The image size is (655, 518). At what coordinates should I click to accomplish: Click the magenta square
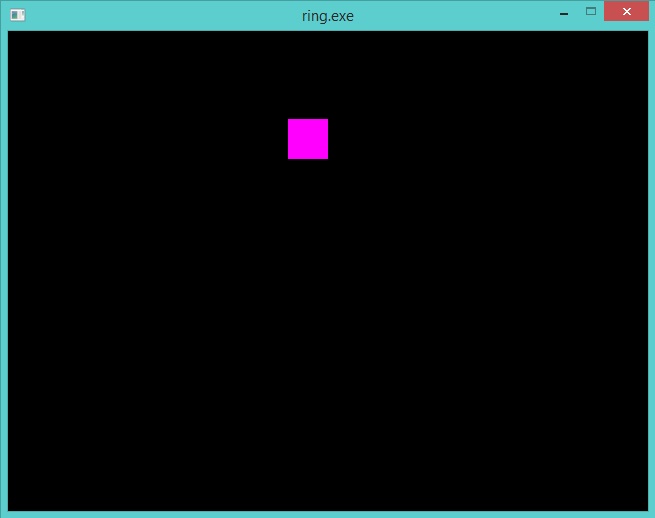[307, 139]
